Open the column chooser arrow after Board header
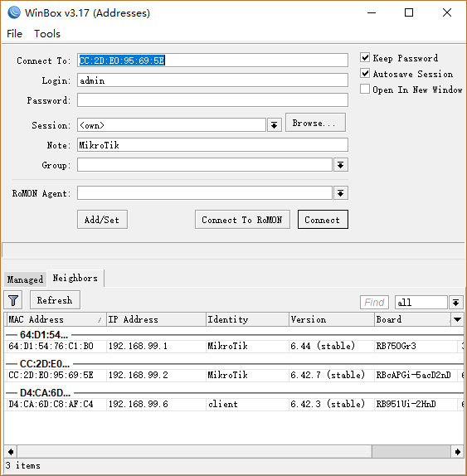 point(457,319)
